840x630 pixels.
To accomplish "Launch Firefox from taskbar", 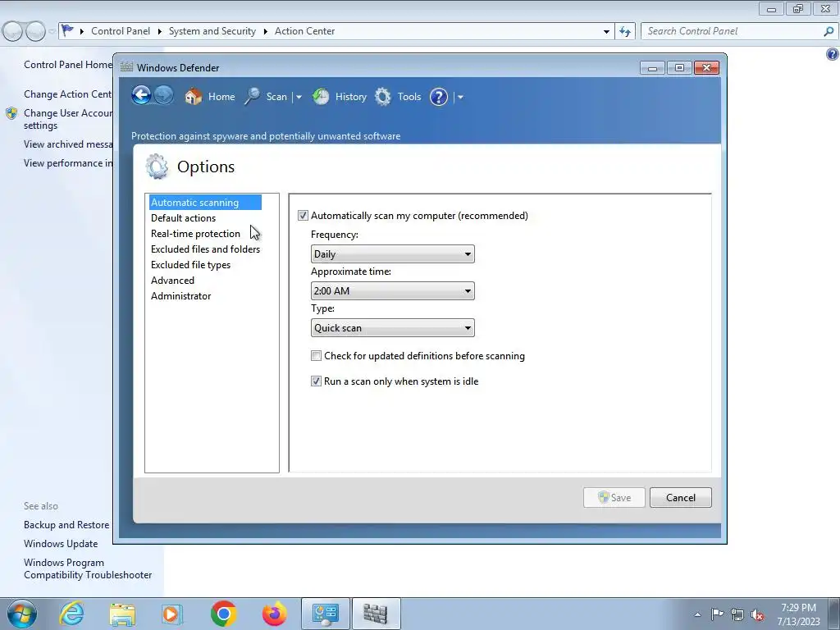I will [274, 614].
